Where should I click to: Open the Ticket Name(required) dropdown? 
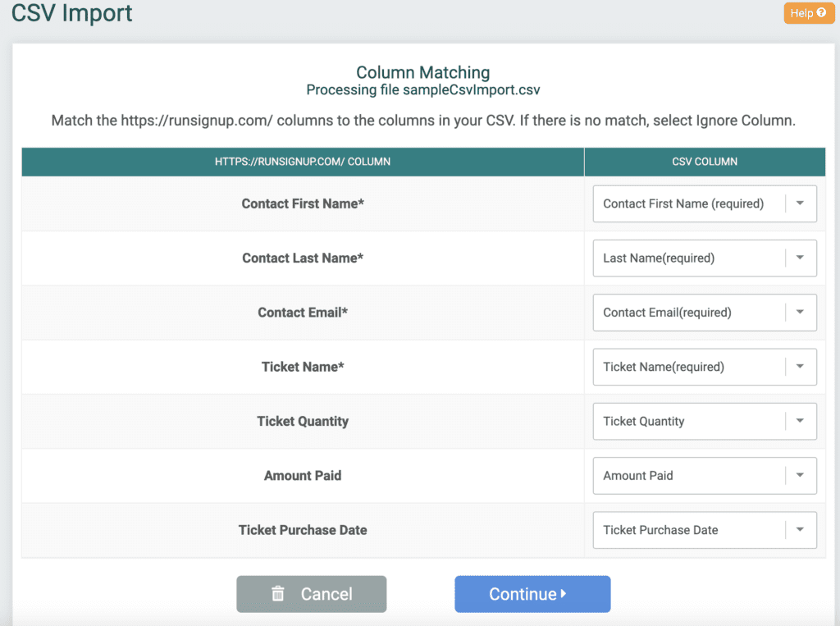point(705,367)
